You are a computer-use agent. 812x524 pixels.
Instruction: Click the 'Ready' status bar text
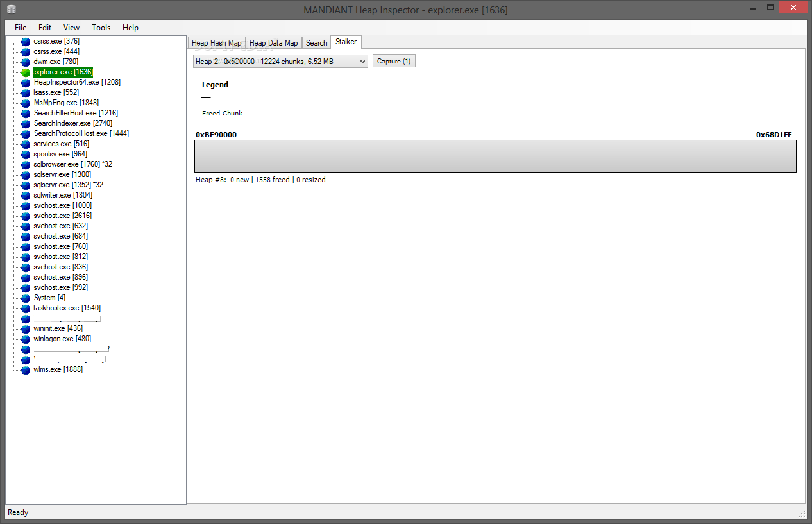(18, 512)
